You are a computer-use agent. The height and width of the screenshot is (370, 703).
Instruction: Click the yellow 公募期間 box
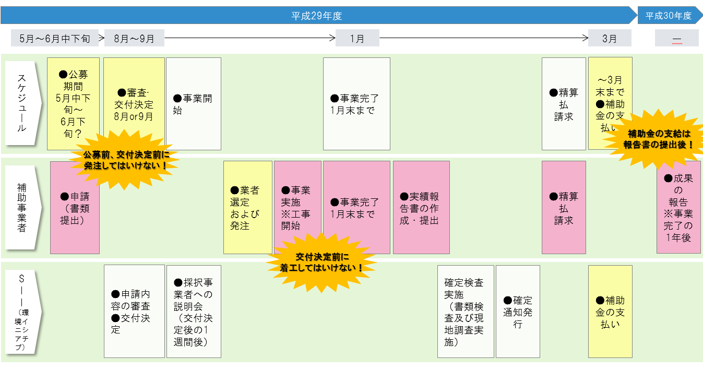pos(74,104)
